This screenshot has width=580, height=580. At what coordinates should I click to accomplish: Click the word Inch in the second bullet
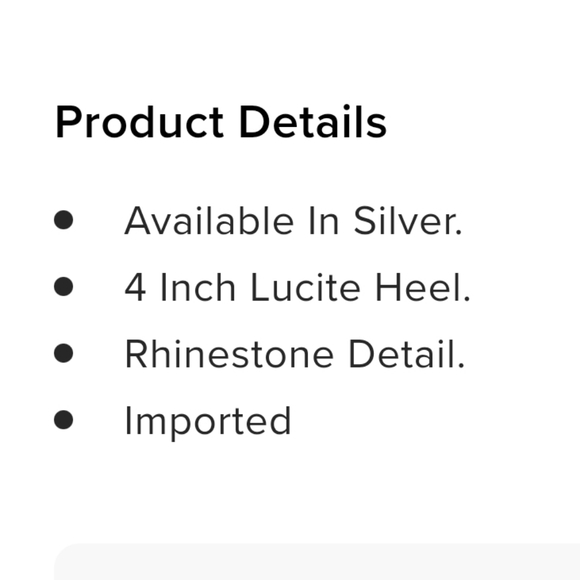coord(198,287)
